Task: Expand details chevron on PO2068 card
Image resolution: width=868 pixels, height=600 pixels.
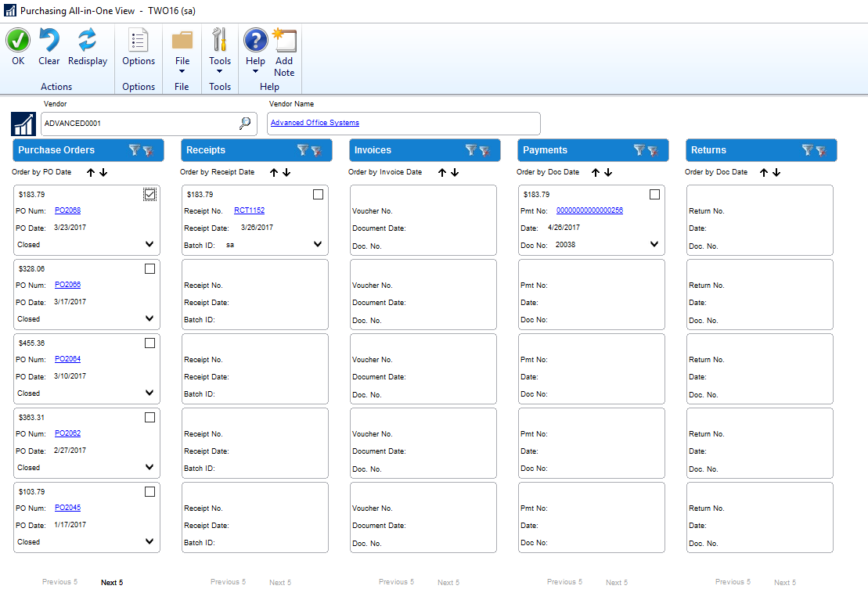Action: click(149, 244)
